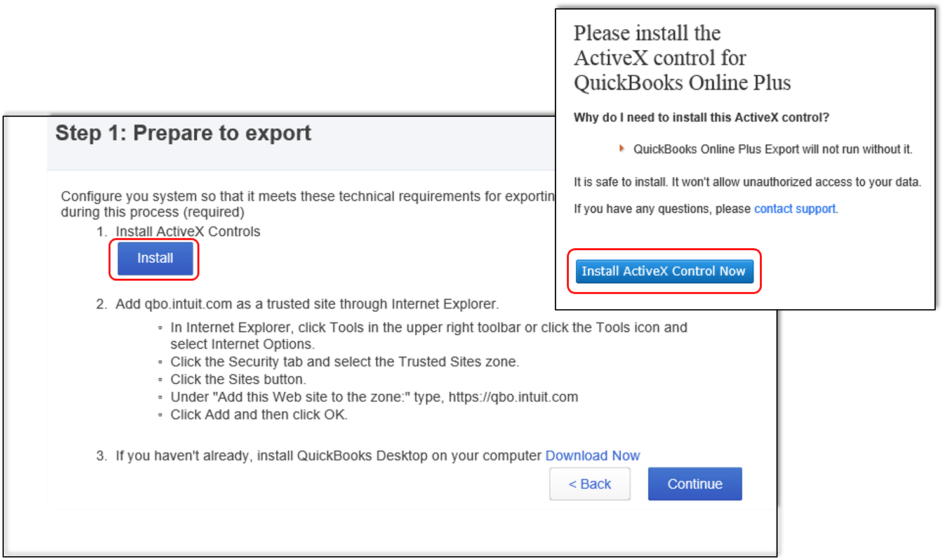This screenshot has width=944, height=560.
Task: Click 'In Internet Explorer, click Tools' bullet
Action: coord(429,336)
